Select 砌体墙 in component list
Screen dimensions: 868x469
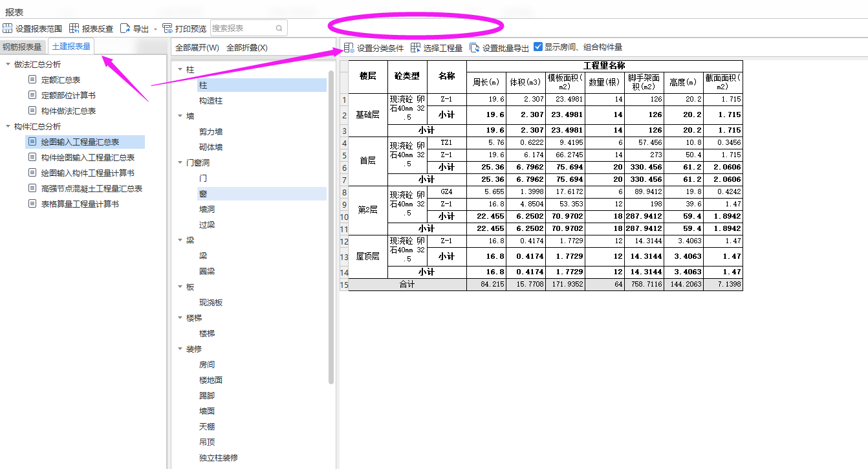pyautogui.click(x=211, y=147)
